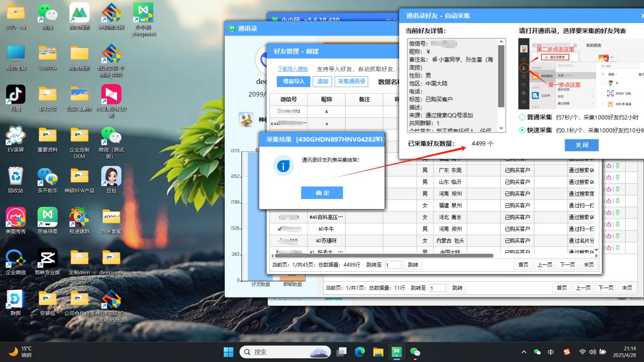
Task: Open Task View on taskbar
Action: click(341, 352)
